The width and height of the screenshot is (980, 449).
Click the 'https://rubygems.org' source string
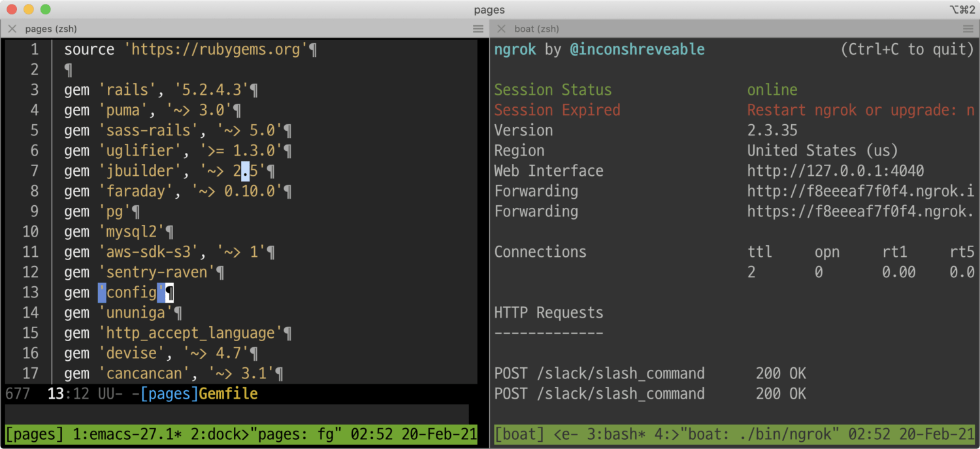tap(216, 50)
